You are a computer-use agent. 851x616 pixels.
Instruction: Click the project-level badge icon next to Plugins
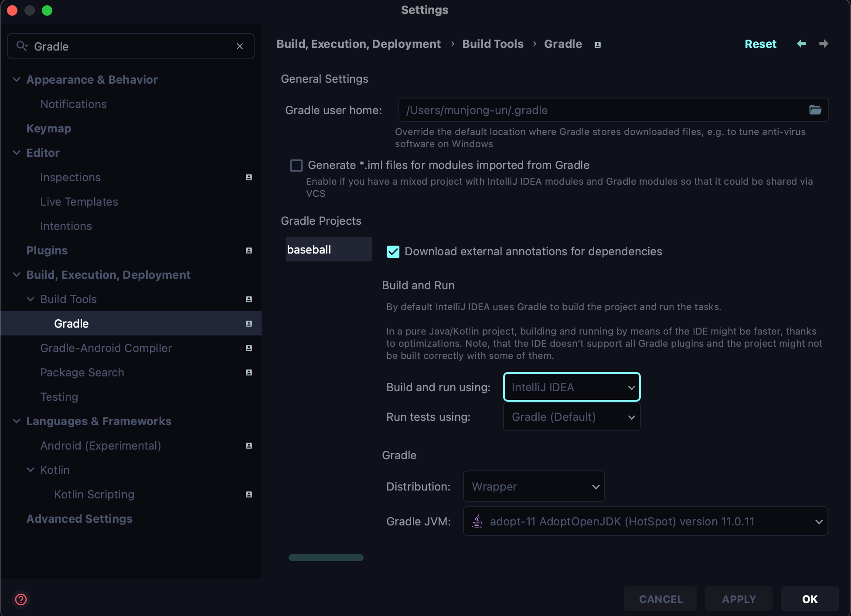pos(249,250)
